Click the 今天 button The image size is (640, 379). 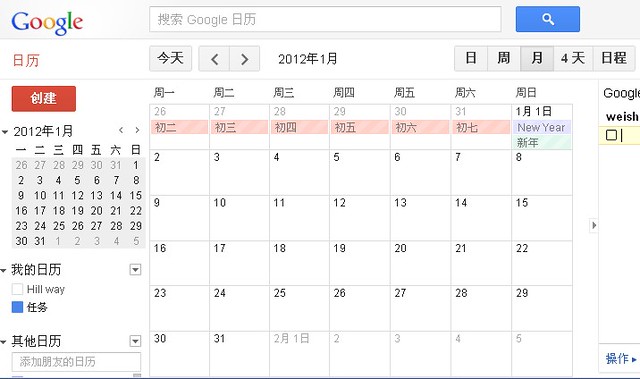click(171, 58)
